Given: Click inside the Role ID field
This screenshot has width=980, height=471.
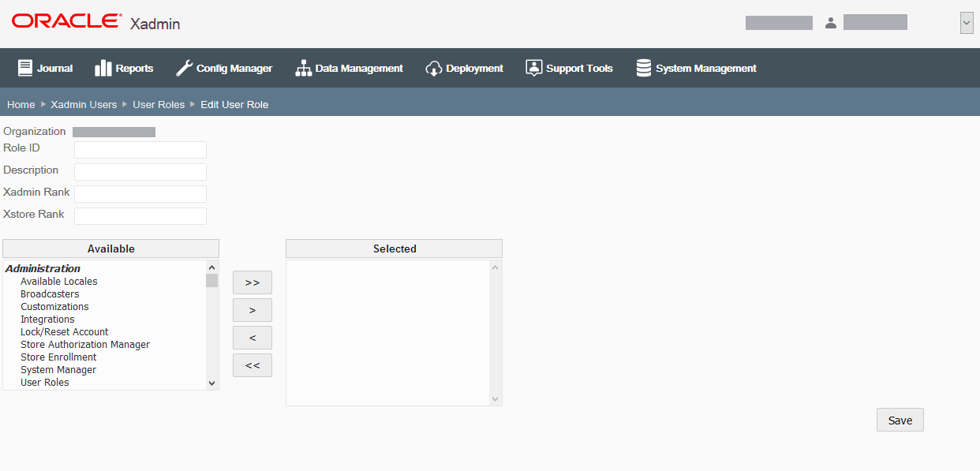Looking at the screenshot, I should [140, 149].
